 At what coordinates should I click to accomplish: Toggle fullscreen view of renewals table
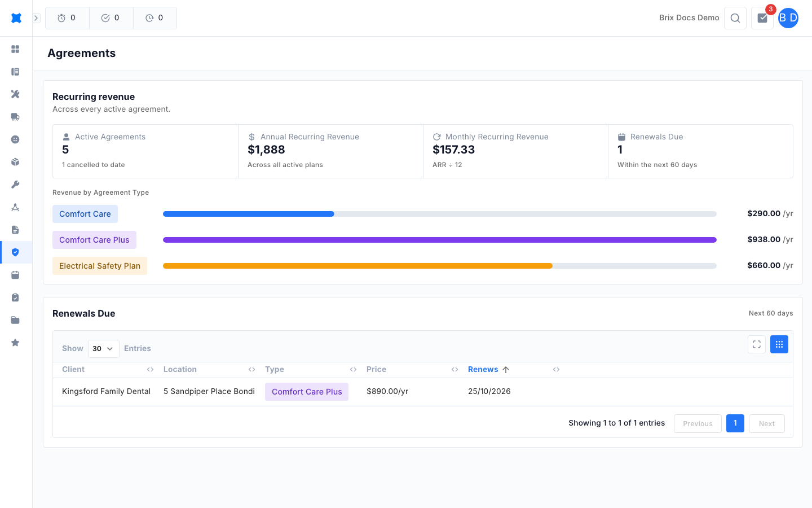757,344
